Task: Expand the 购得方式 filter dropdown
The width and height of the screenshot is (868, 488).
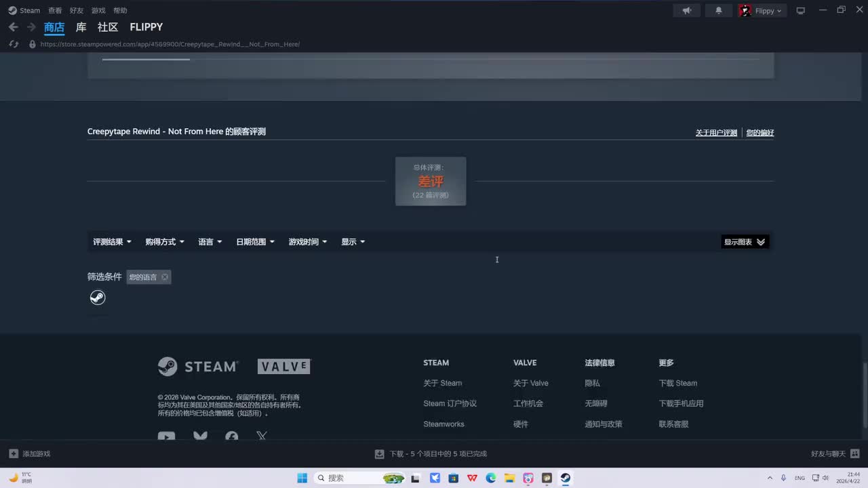Action: (165, 242)
